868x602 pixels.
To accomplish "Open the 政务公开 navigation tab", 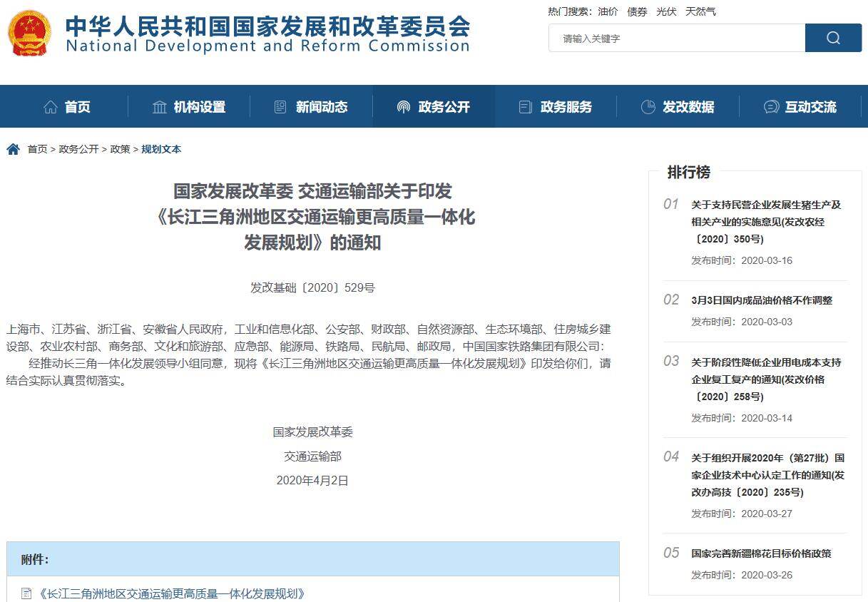I will (x=434, y=107).
